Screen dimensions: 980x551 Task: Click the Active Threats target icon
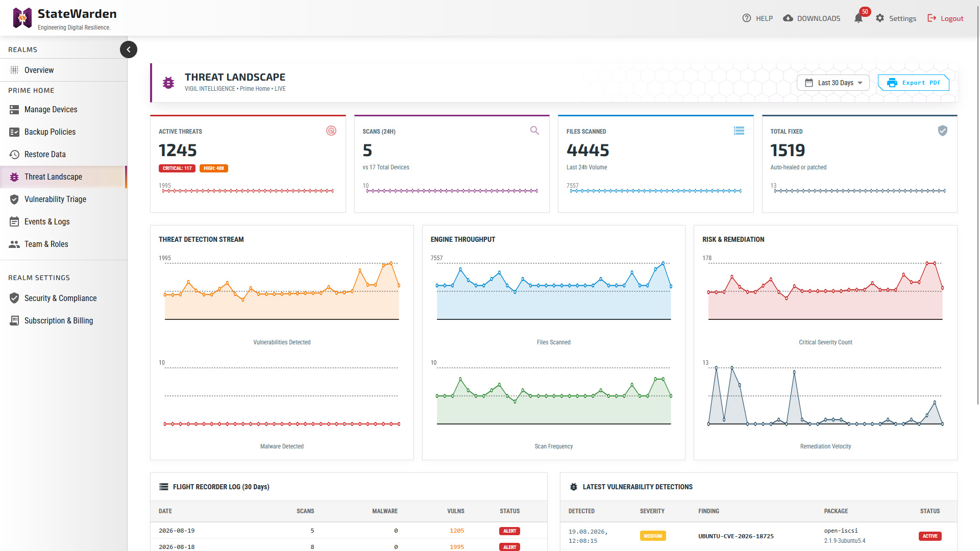[331, 131]
